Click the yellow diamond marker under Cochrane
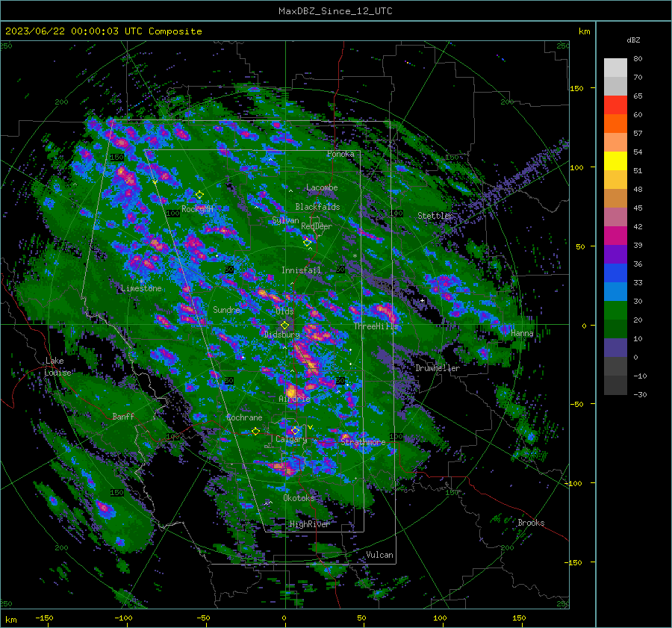 255,431
